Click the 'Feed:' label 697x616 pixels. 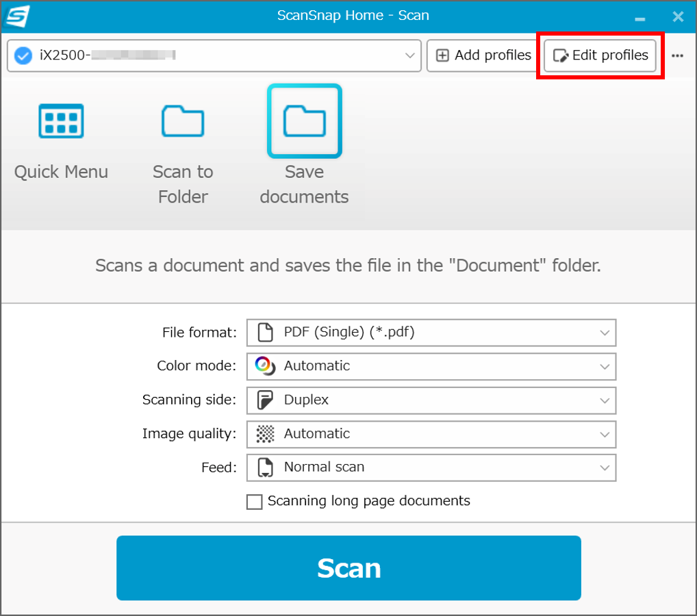(x=219, y=467)
